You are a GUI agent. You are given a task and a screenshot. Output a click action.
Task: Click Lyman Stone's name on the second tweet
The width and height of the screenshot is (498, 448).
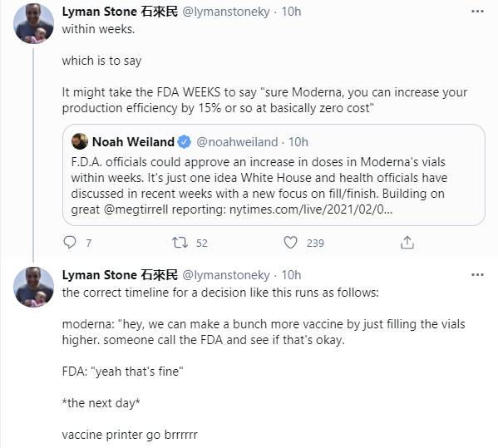120,275
